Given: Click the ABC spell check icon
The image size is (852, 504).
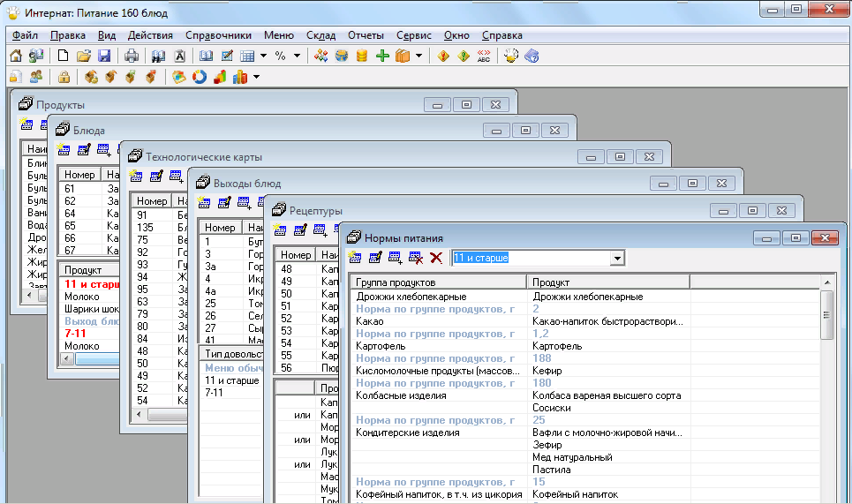Looking at the screenshot, I should point(483,56).
